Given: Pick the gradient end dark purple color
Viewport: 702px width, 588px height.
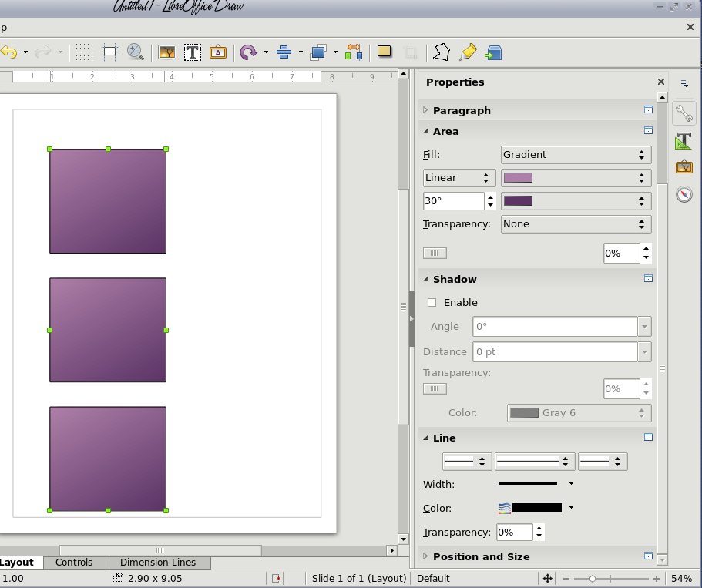Looking at the screenshot, I should 576,201.
